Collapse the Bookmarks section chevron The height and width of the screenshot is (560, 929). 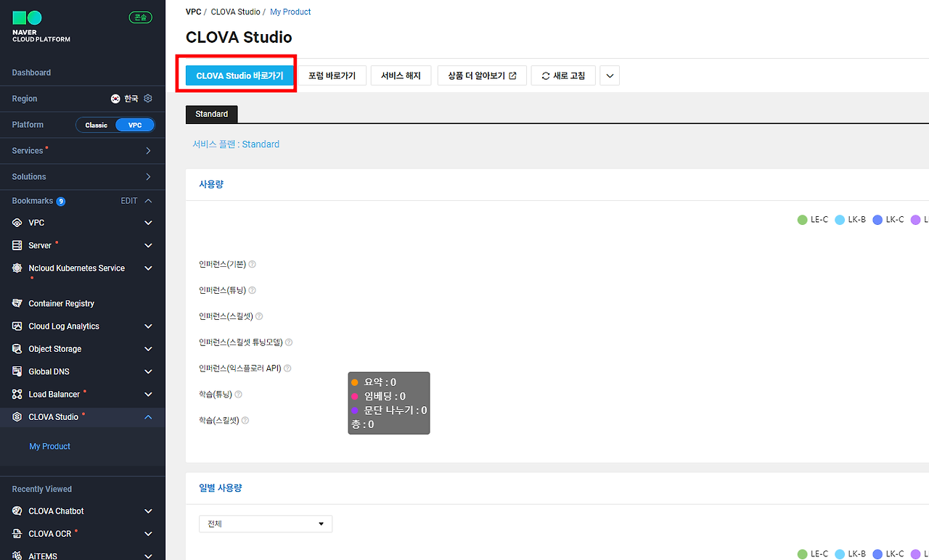(x=148, y=201)
